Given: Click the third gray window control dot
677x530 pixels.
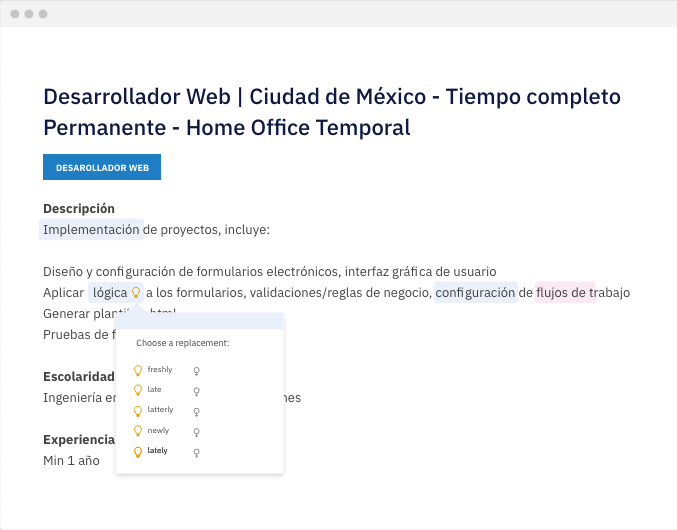Looking at the screenshot, I should tap(43, 14).
